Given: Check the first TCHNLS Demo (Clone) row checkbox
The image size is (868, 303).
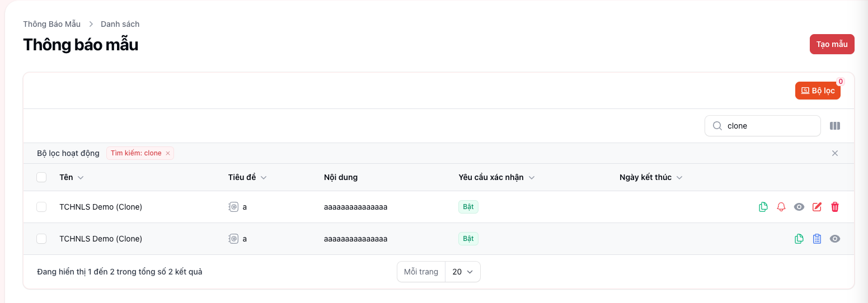Looking at the screenshot, I should click(x=41, y=207).
